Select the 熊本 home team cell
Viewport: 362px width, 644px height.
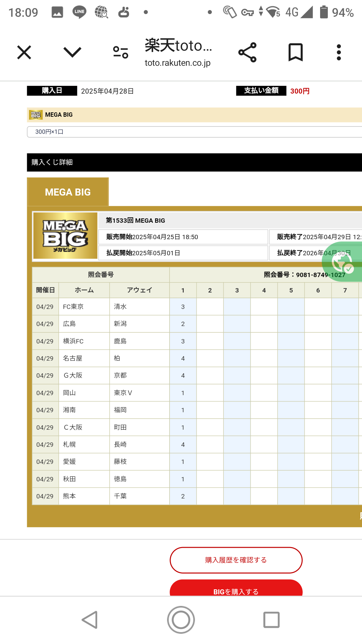pyautogui.click(x=84, y=496)
